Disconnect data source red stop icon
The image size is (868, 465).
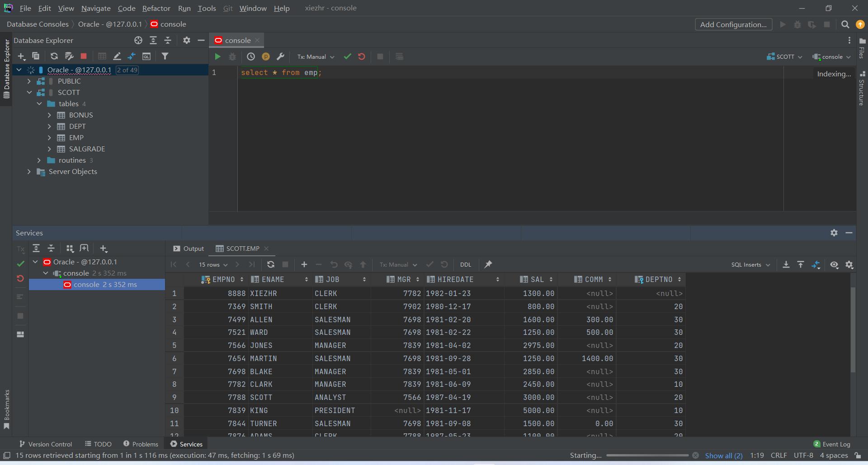pyautogui.click(x=84, y=56)
